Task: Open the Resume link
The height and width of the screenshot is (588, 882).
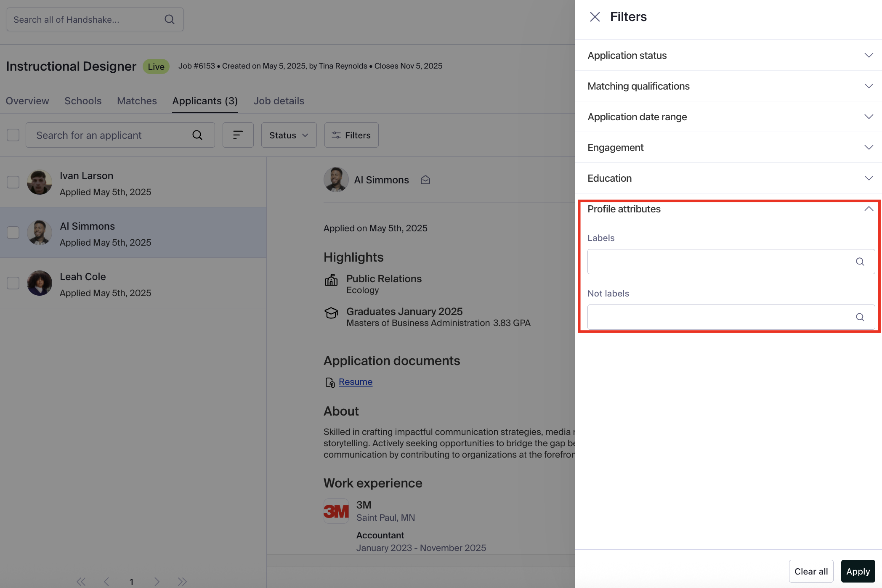Action: pyautogui.click(x=356, y=382)
